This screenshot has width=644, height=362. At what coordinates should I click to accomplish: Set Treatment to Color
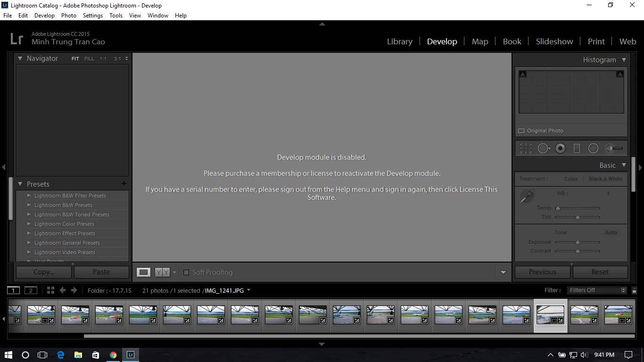point(571,179)
